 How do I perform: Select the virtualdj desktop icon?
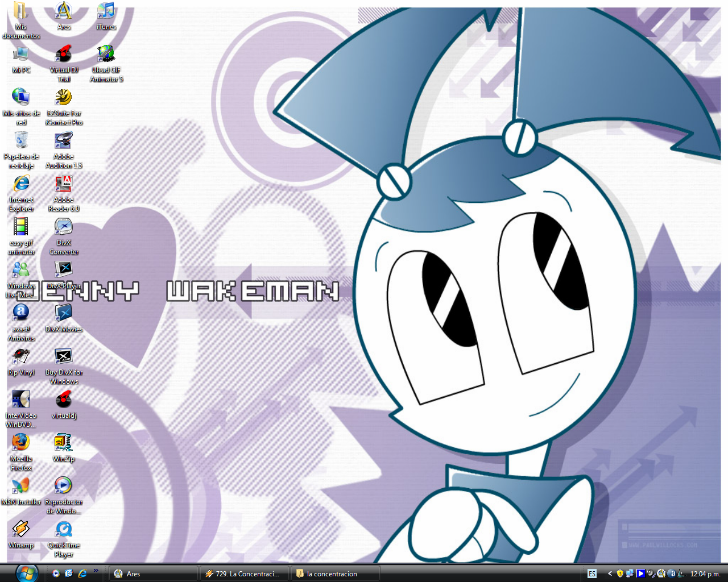(64, 405)
